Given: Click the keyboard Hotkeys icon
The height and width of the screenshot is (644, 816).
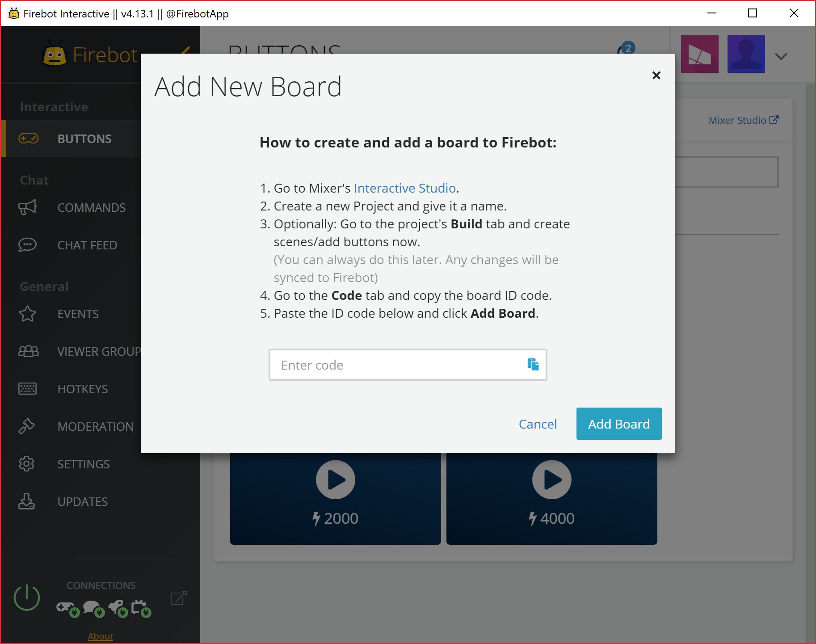Looking at the screenshot, I should coord(27,389).
